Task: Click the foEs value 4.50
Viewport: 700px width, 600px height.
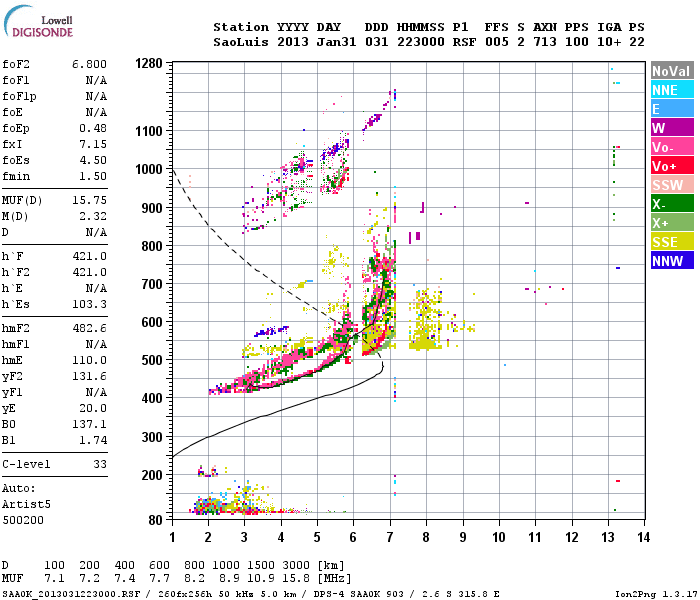Action: pyautogui.click(x=93, y=160)
